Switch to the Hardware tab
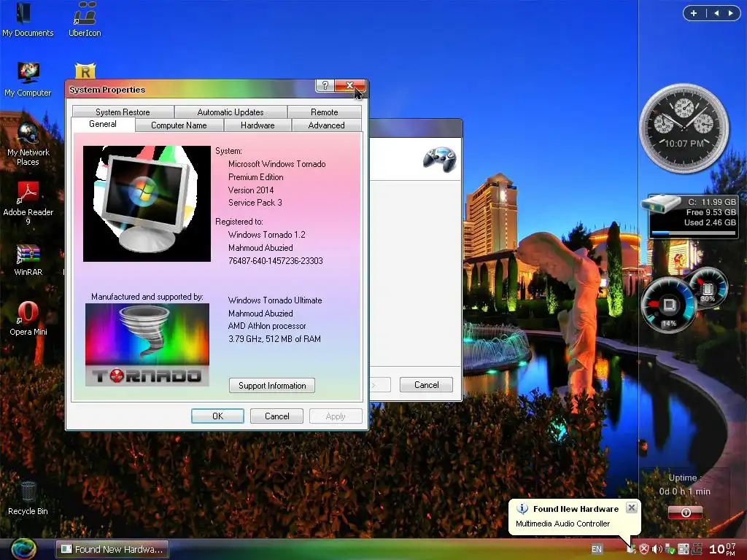The image size is (747, 560). click(x=258, y=125)
